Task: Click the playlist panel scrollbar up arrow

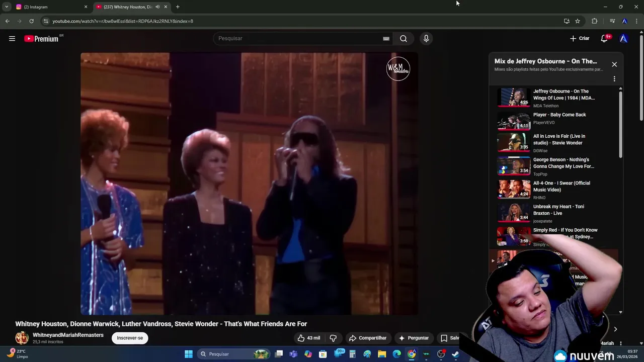Action: [620, 88]
